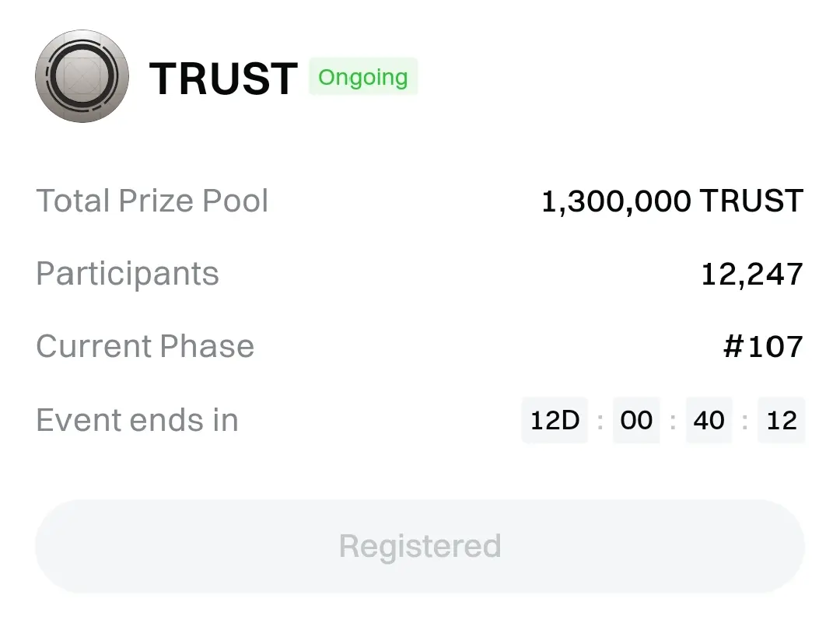Image resolution: width=840 pixels, height=644 pixels.
Task: Click the seconds countdown box
Action: pos(782,420)
